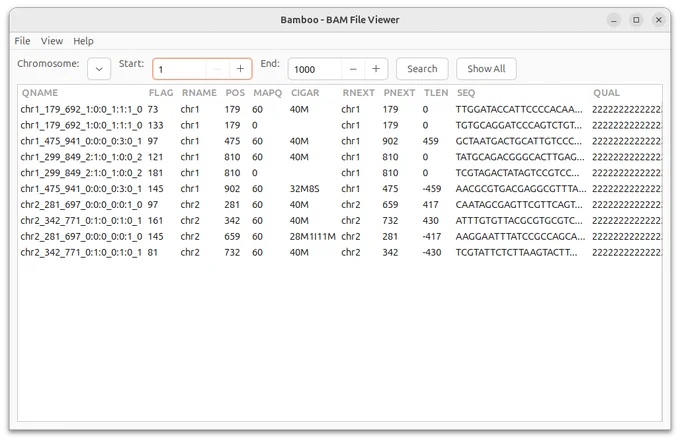This screenshot has width=680, height=441.
Task: Close the Bamboo BAM File Viewer window
Action: [658, 20]
